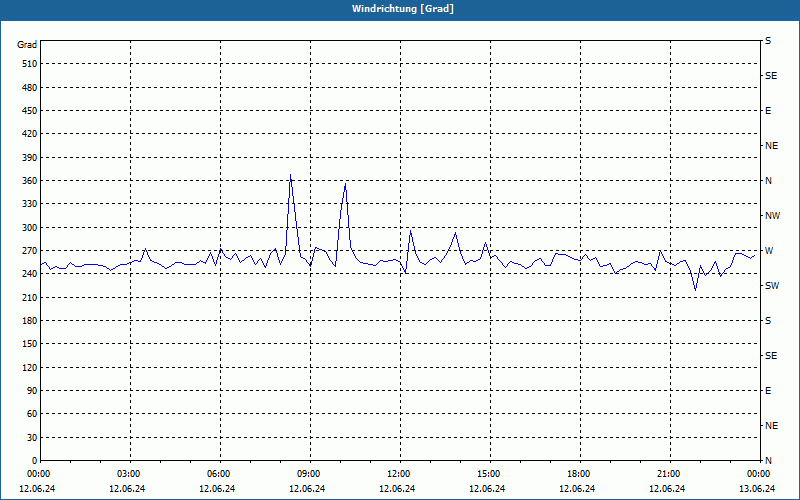The width and height of the screenshot is (800, 500).
Task: Click the 09:00 time axis label
Action: pyautogui.click(x=309, y=474)
